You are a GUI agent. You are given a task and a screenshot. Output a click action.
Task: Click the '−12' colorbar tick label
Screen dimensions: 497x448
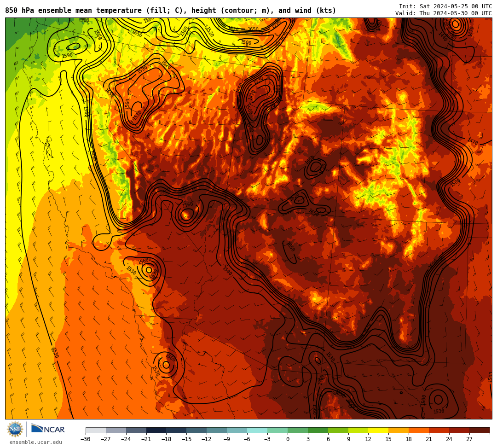tap(207, 439)
